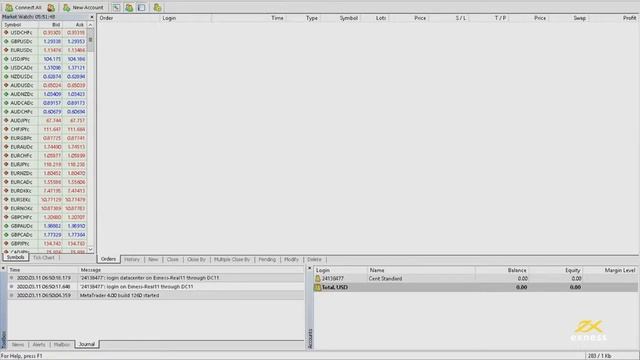Toggle the Accounts window toolbar icon

129,7
